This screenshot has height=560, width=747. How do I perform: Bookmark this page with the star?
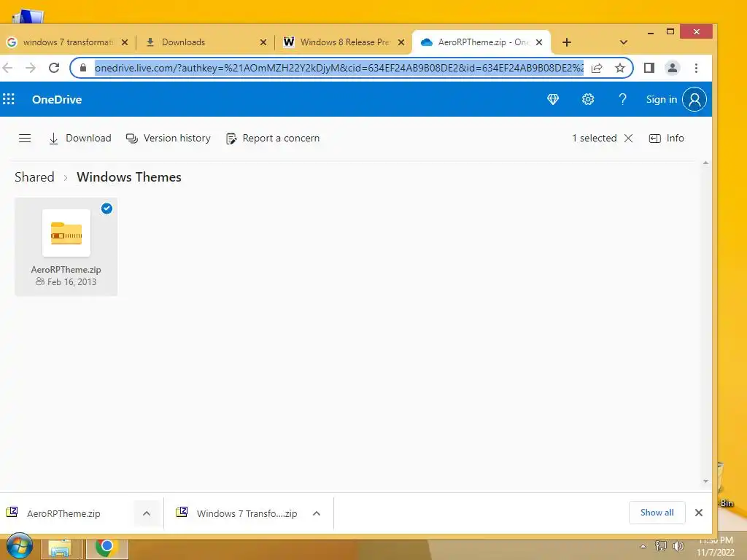point(619,68)
